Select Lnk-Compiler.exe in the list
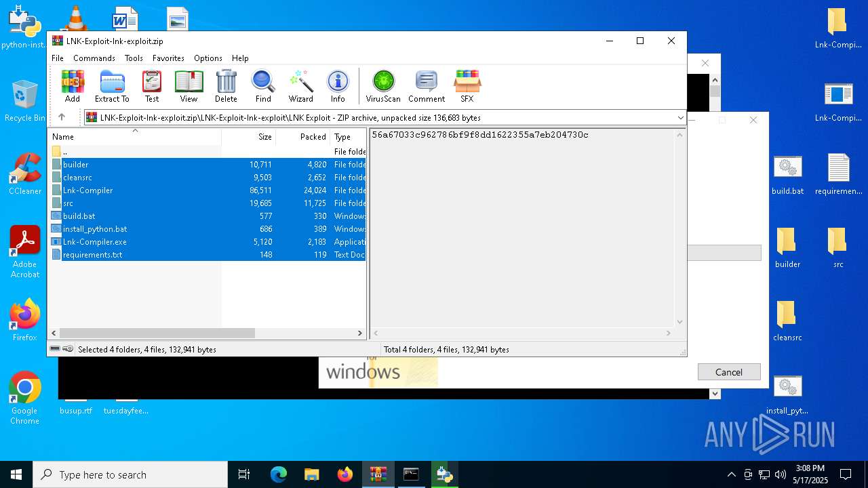 (x=208, y=242)
